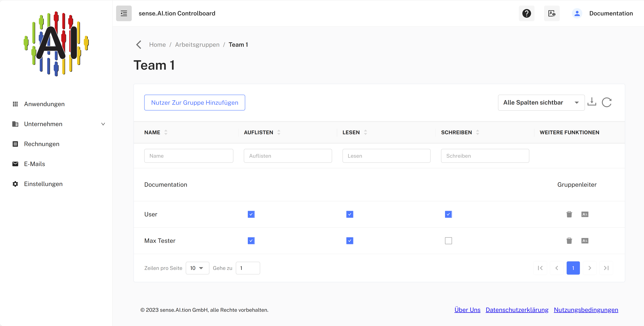Screen dimensions: 644x326
Task: Sort table by Lesen column
Action: [x=365, y=132]
